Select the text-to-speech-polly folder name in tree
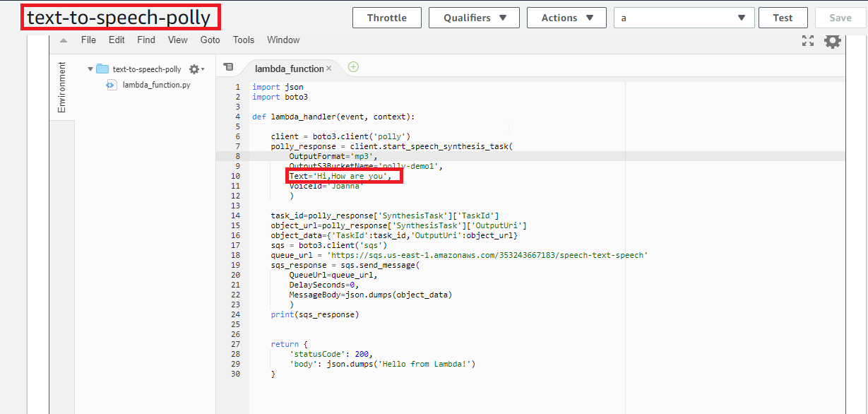The image size is (868, 414). [x=147, y=69]
